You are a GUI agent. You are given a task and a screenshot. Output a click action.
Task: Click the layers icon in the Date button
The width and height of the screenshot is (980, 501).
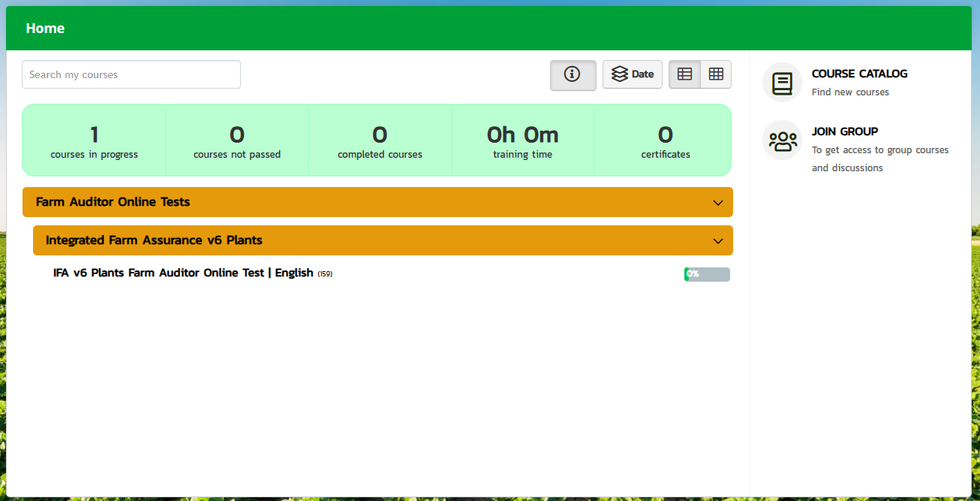click(619, 74)
